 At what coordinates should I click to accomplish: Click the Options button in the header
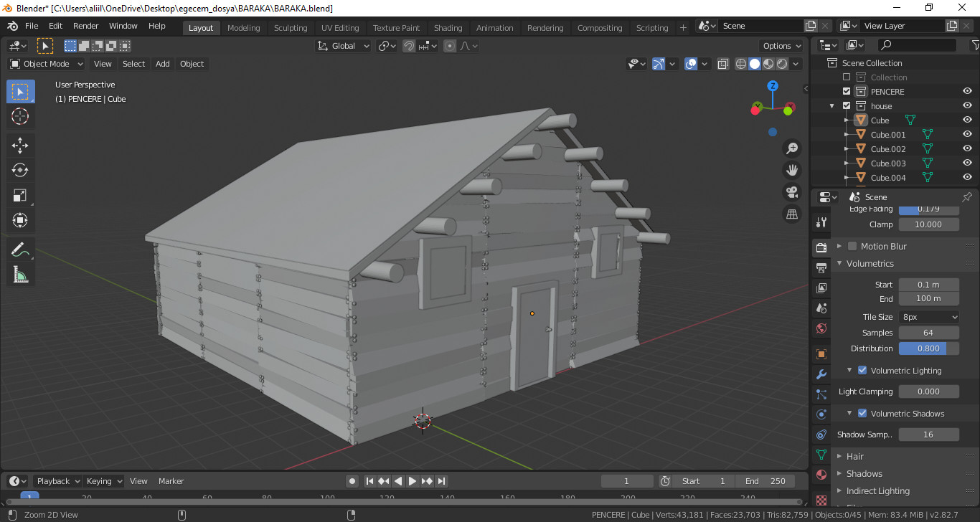tap(781, 45)
